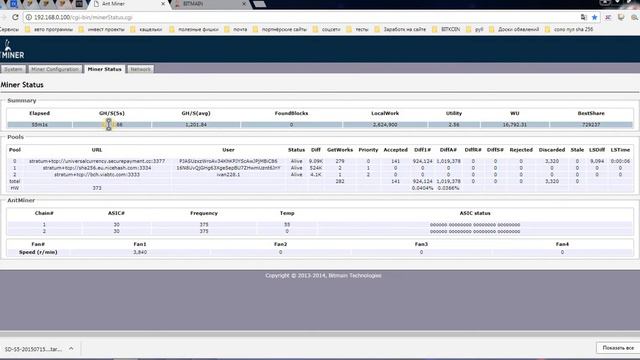
Task: Click the Fan1 speed value 3,840
Action: [x=140, y=252]
